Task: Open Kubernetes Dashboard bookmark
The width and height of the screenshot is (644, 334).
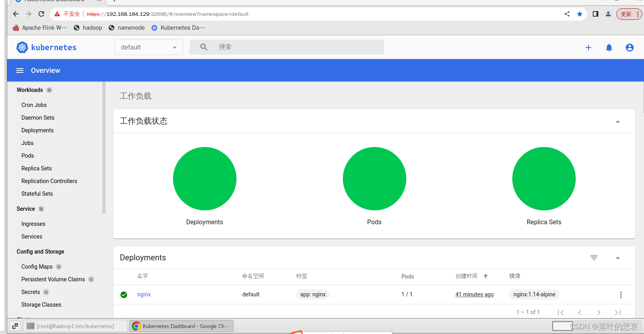Action: point(178,28)
